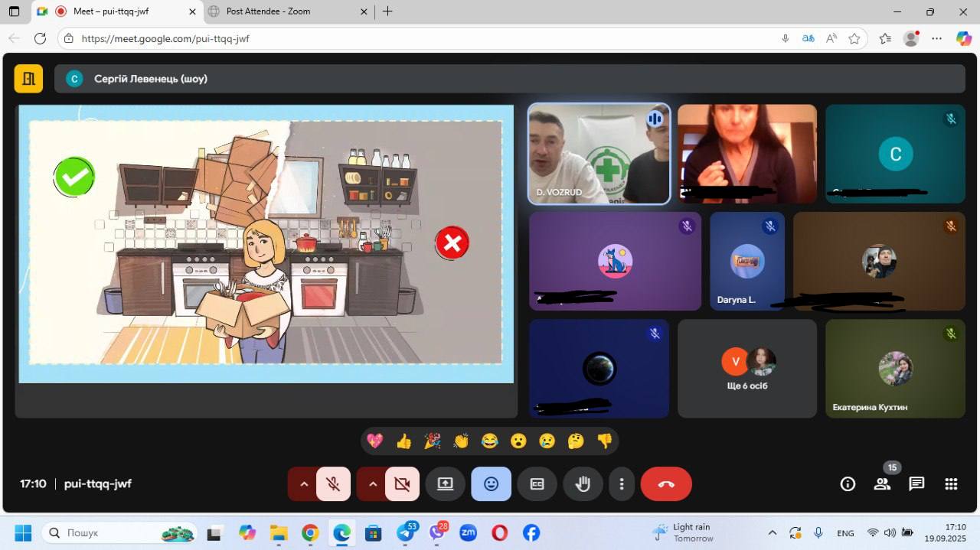The width and height of the screenshot is (980, 550).
Task: Open the in-call chat panel
Action: pos(916,483)
